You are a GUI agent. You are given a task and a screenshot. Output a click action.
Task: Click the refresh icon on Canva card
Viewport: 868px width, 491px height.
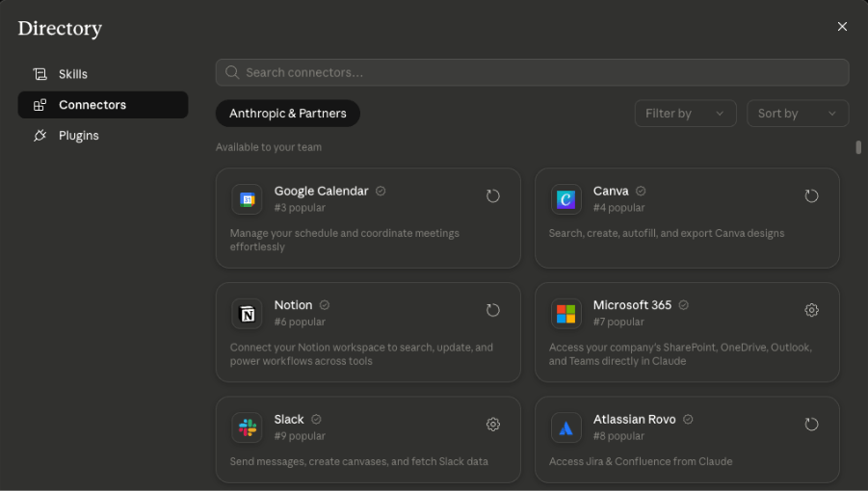[x=811, y=195]
